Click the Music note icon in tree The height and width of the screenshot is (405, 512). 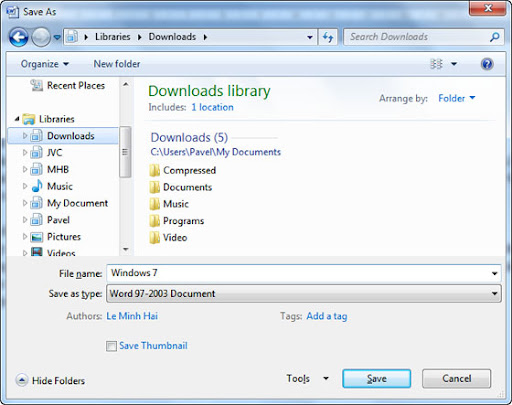37,186
